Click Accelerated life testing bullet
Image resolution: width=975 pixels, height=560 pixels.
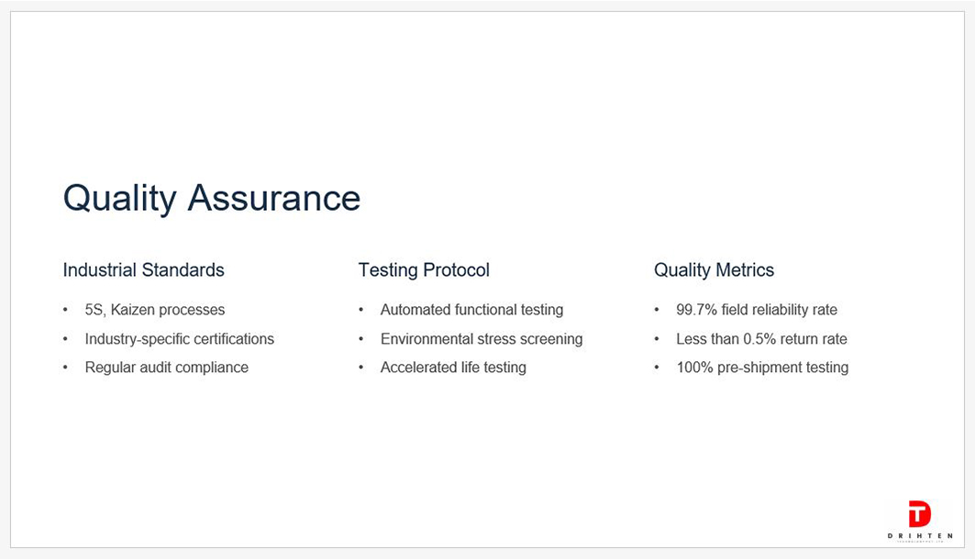click(x=453, y=368)
